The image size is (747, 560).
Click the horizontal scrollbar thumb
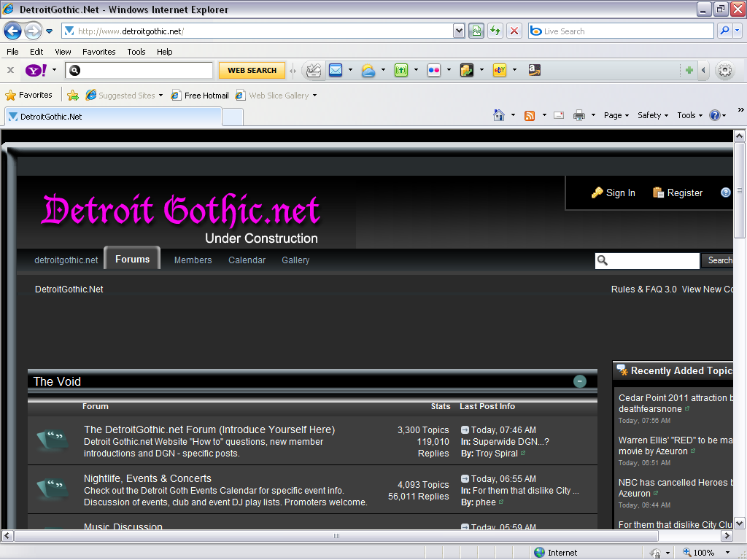tap(336, 536)
